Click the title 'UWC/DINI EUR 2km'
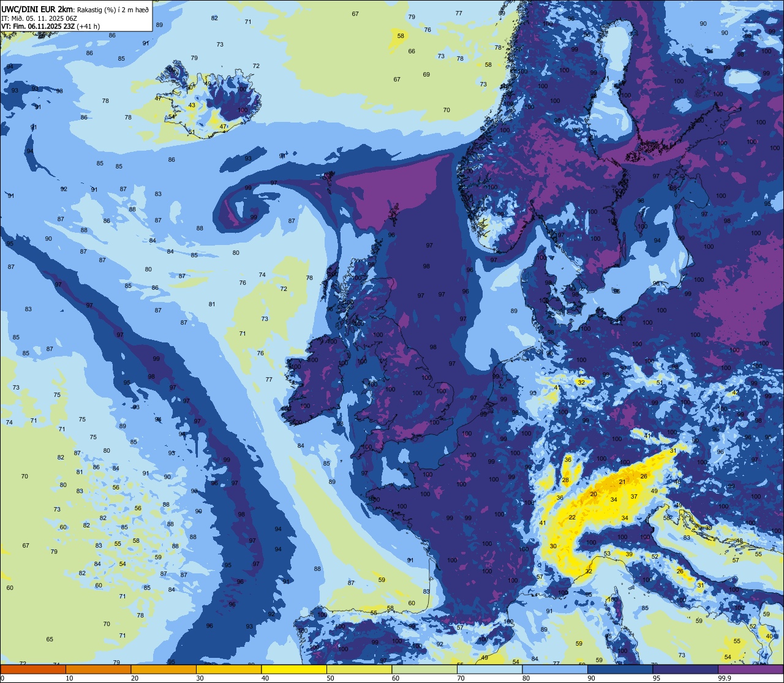This screenshot has height=683, width=784. point(37,9)
